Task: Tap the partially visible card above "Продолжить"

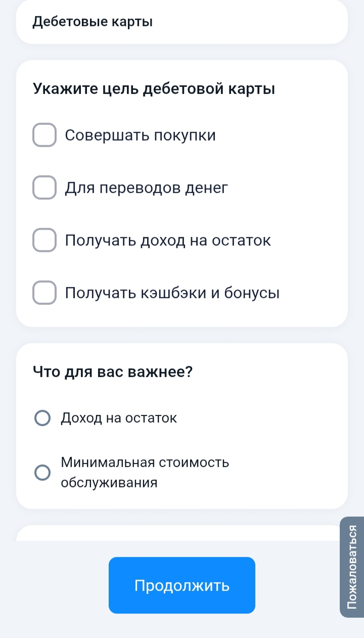Action: pos(177,534)
